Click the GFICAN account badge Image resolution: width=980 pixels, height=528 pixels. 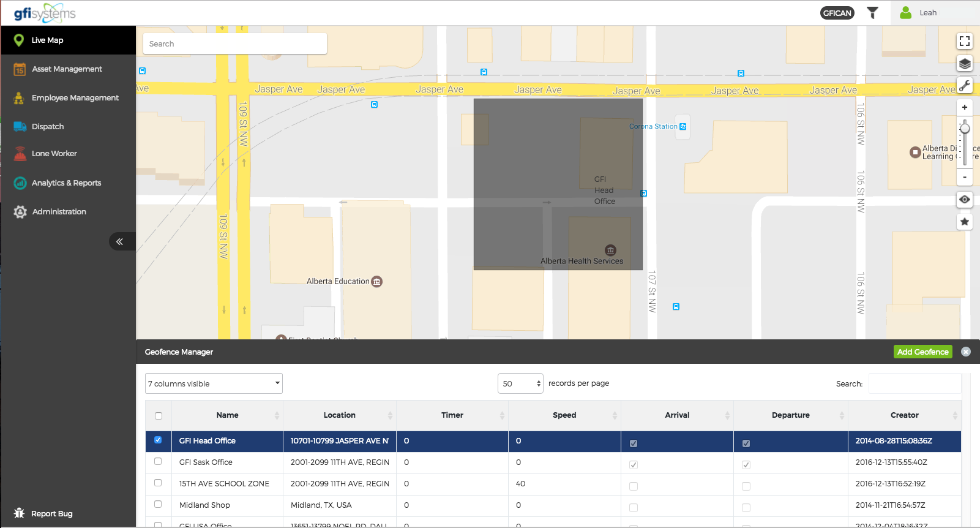point(837,13)
